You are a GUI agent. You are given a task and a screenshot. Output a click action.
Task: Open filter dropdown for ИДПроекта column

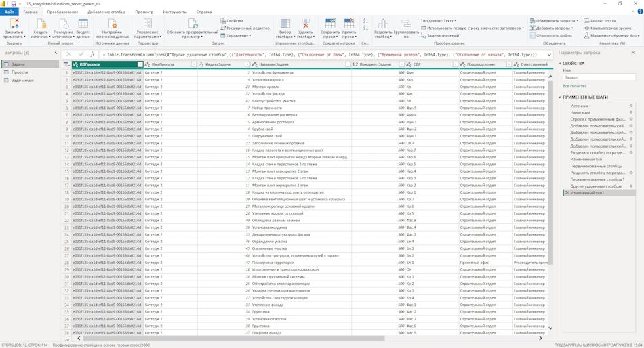[140, 64]
